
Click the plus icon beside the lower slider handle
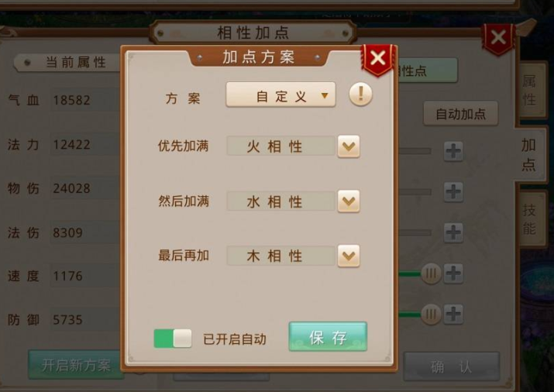[x=453, y=314]
